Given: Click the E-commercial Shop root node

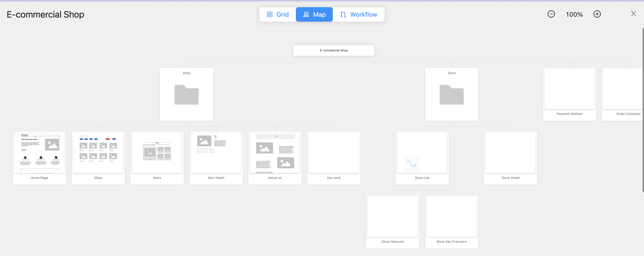Looking at the screenshot, I should (334, 50).
